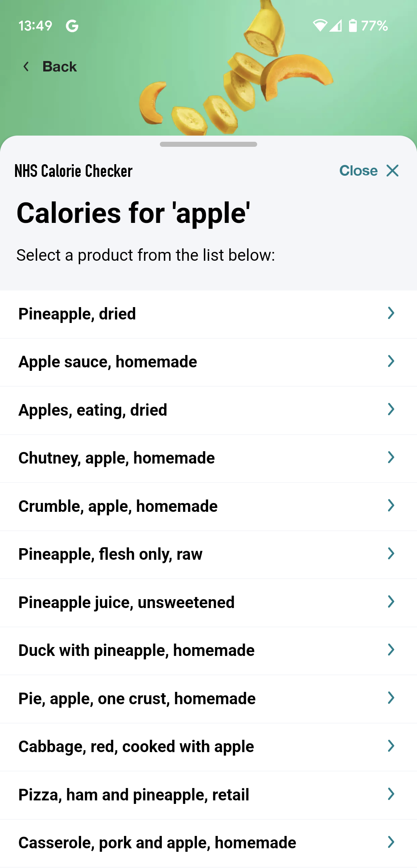The image size is (417, 868).
Task: Tap chevron next to Chutney, apple, homemade
Action: pos(391,457)
